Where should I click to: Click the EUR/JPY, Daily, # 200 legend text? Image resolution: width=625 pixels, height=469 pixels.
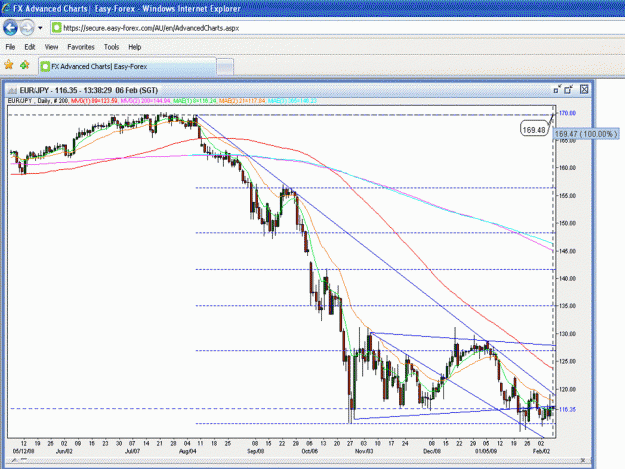point(38,101)
